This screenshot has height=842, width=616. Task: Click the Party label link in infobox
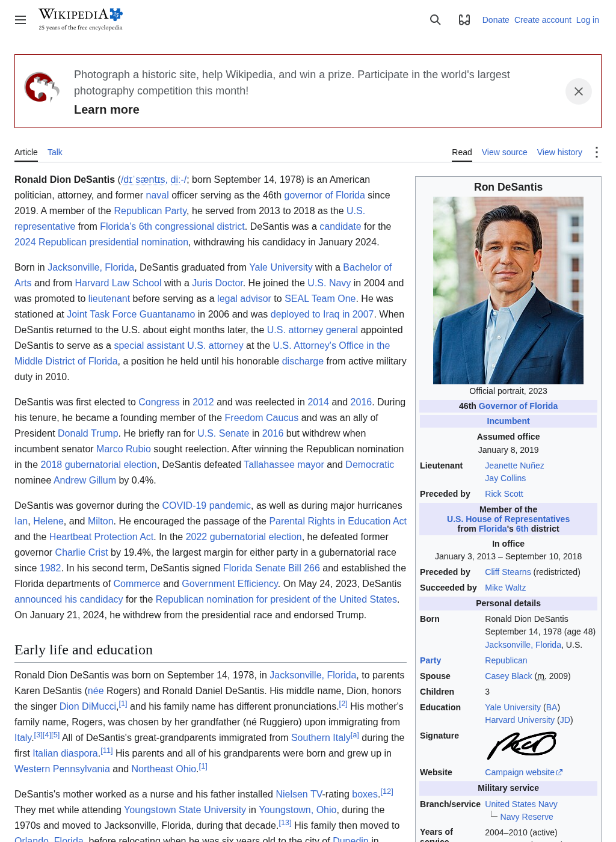pos(430,660)
